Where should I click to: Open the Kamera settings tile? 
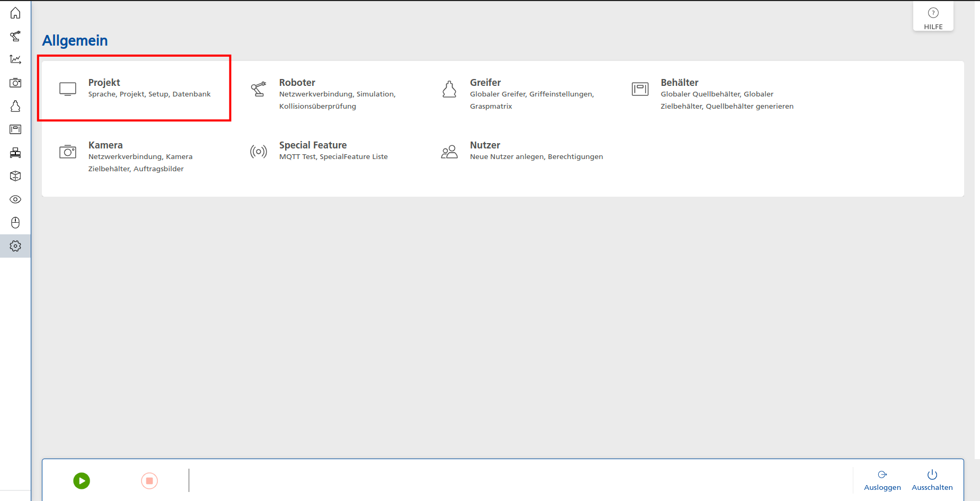pyautogui.click(x=127, y=156)
